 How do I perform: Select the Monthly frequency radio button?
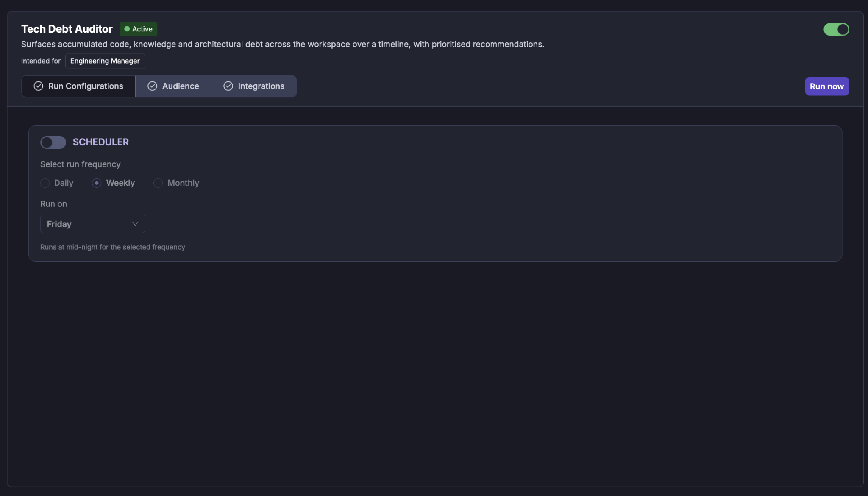(x=158, y=183)
